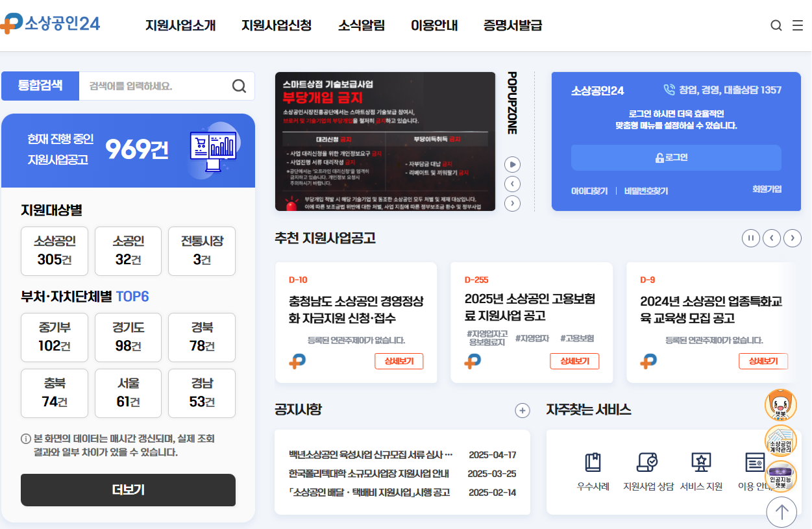The width and height of the screenshot is (812, 529).
Task: Open the 챗봇 floating icon
Action: (781, 405)
